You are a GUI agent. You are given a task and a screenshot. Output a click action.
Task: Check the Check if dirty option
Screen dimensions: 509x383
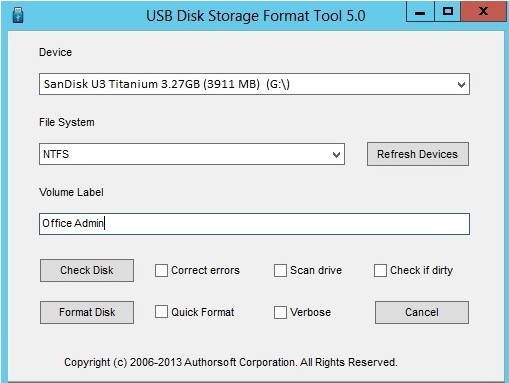(x=380, y=270)
